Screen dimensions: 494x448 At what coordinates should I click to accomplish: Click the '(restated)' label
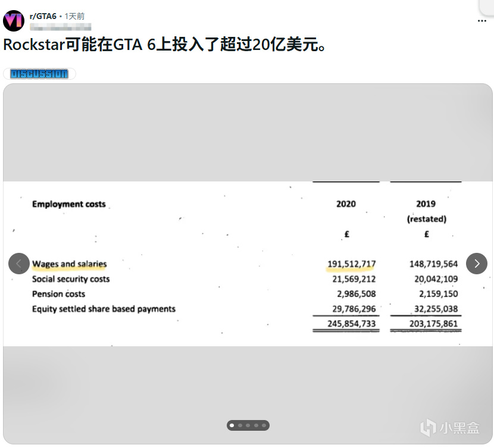[427, 219]
